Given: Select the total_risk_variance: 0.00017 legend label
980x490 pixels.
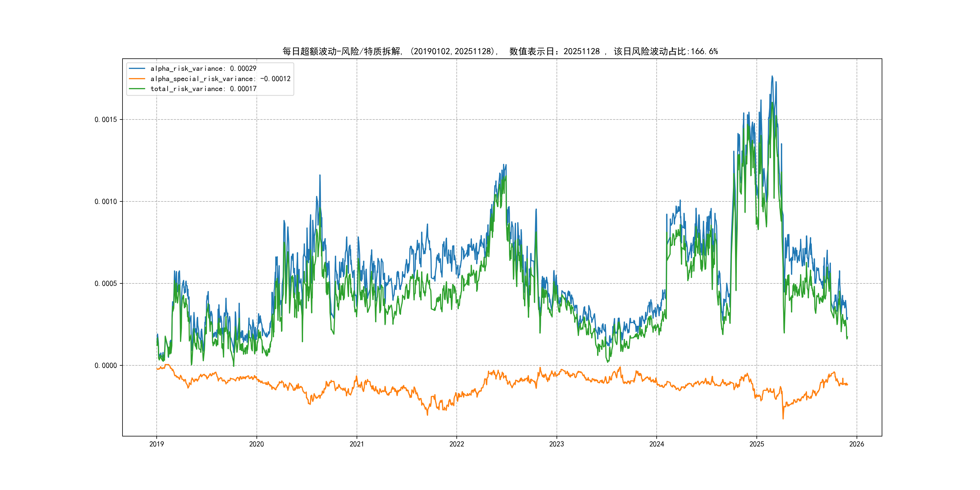Looking at the screenshot, I should pyautogui.click(x=203, y=89).
